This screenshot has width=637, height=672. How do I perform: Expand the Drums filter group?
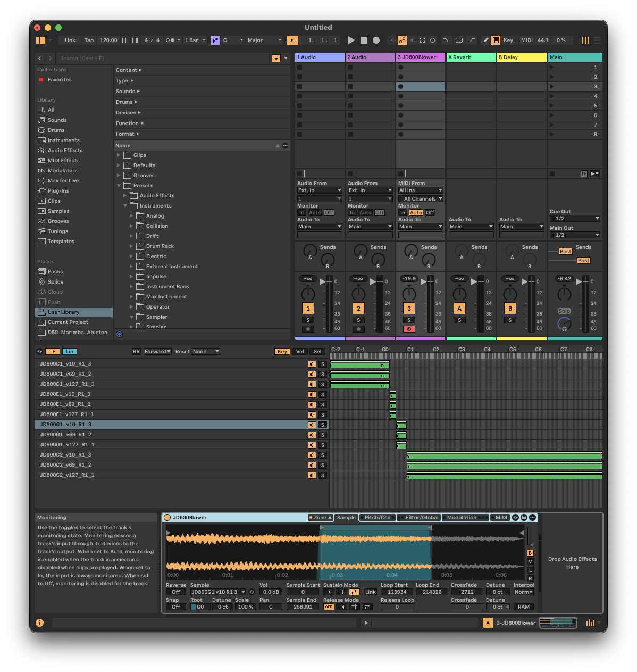(x=127, y=102)
